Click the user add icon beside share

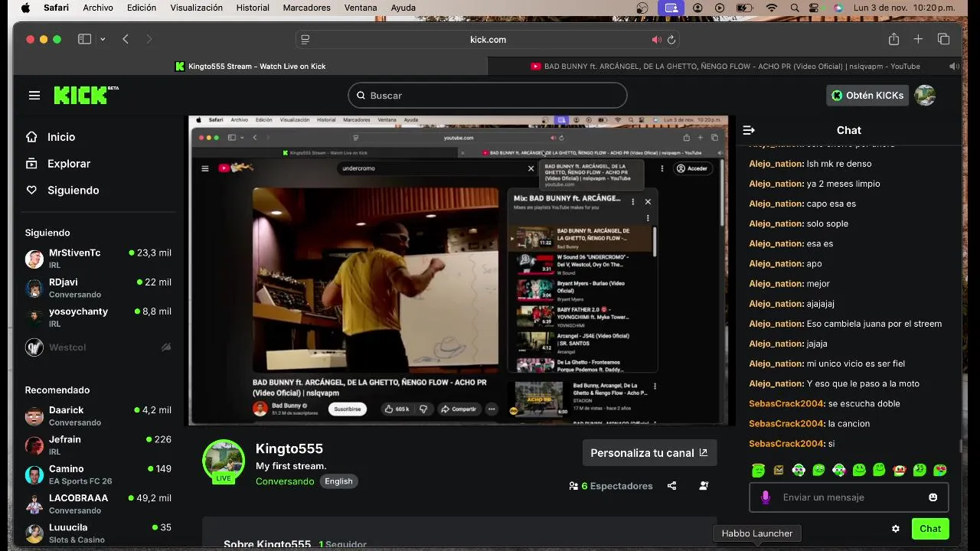pos(704,486)
